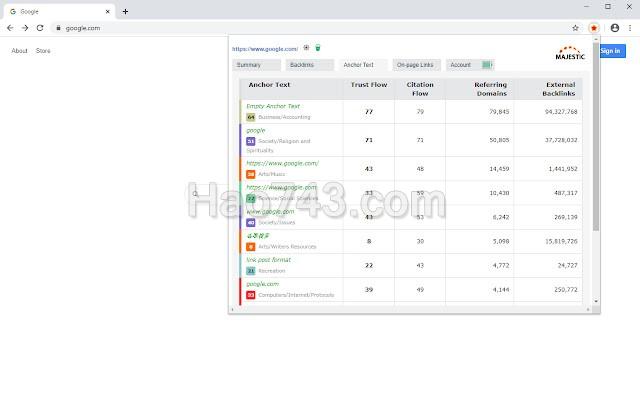
Task: Click the Business/Accounting topic label
Action: (284, 117)
